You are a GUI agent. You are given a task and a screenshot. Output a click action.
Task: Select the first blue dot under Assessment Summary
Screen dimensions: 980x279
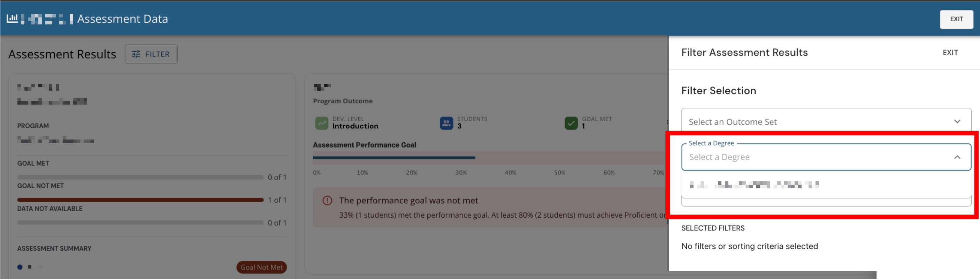[20, 267]
